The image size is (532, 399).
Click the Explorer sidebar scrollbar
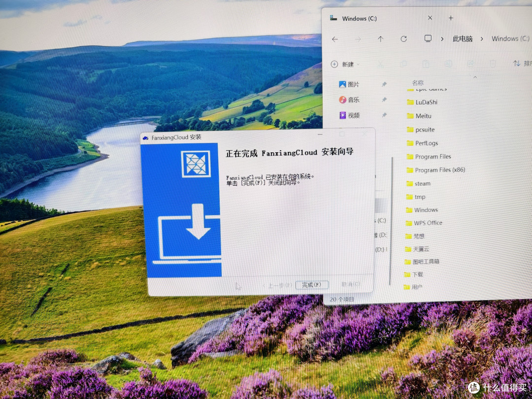[x=391, y=221]
